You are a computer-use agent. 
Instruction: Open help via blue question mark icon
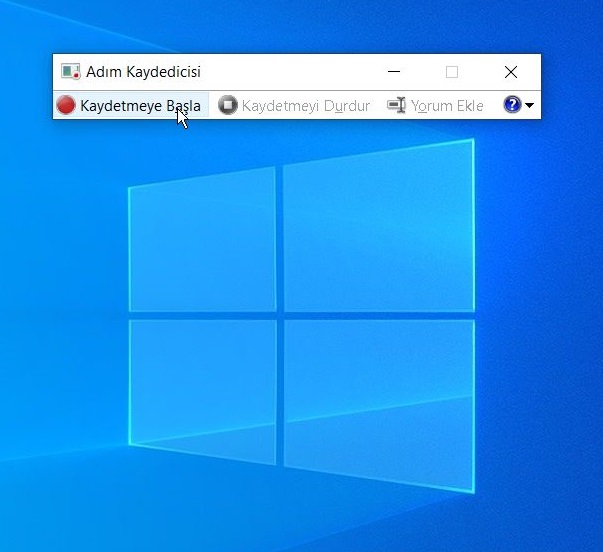point(513,105)
